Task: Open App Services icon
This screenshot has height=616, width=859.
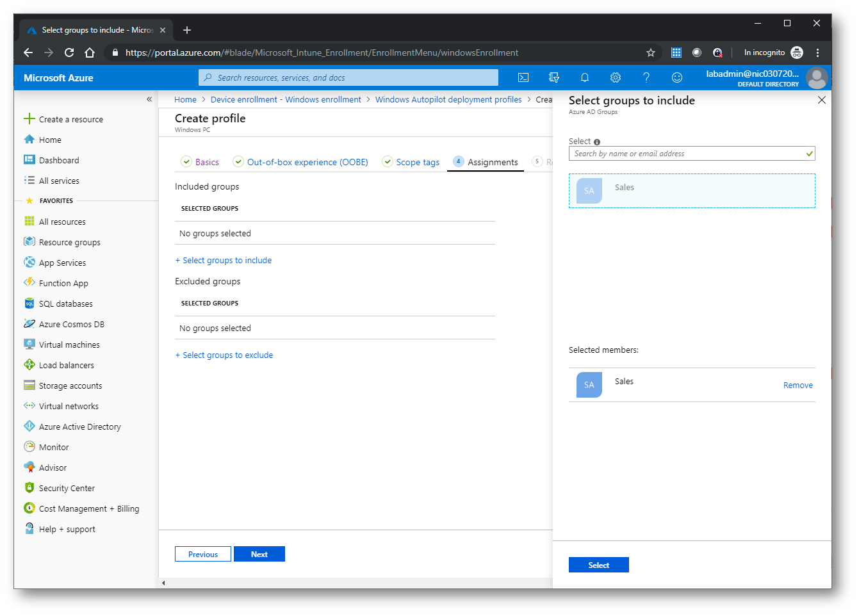Action: [29, 262]
